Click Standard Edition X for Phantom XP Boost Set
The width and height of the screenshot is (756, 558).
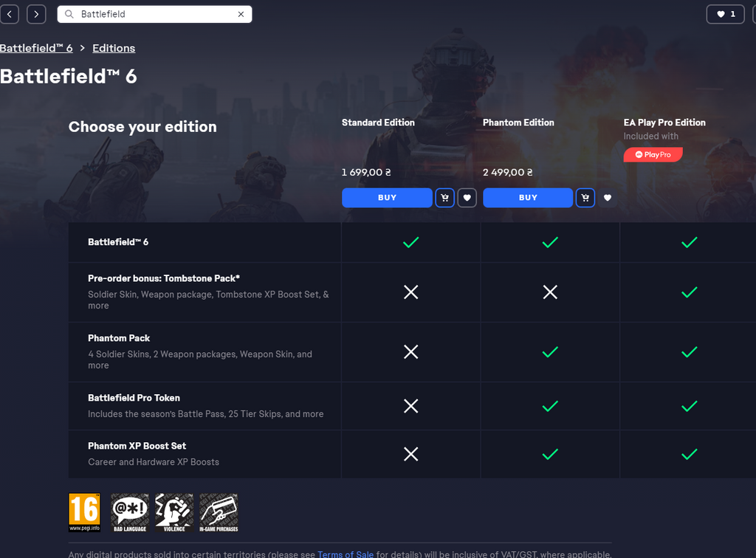(x=410, y=454)
